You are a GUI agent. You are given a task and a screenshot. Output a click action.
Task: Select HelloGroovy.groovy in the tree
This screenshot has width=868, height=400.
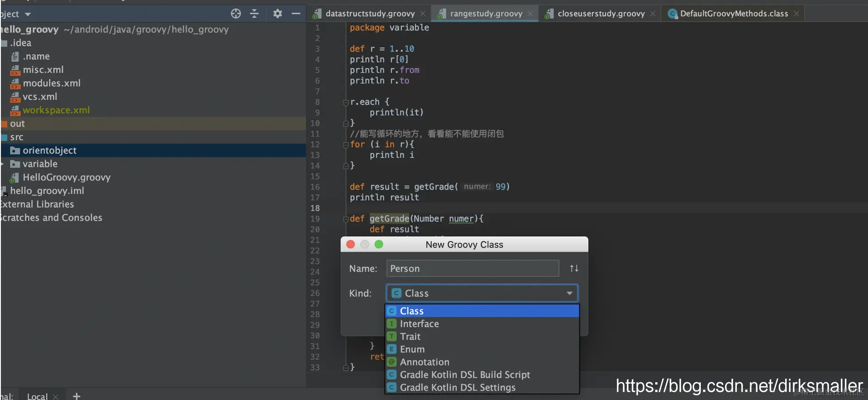153,177
